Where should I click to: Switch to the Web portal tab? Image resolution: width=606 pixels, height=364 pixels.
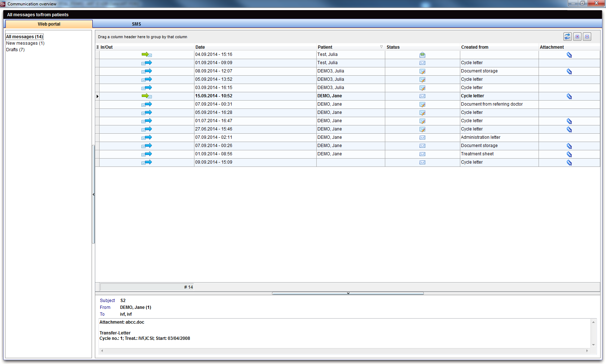[49, 24]
